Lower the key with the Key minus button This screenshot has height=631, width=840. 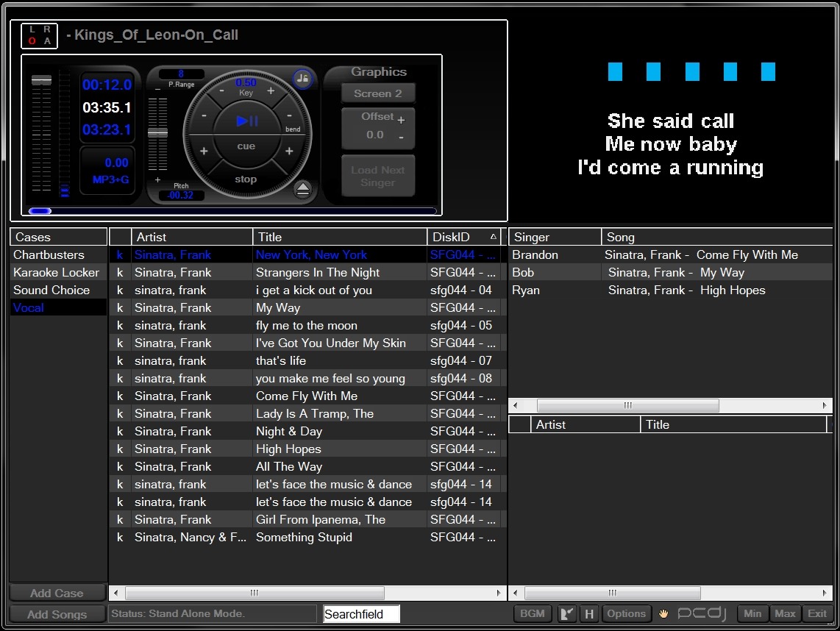click(x=221, y=92)
